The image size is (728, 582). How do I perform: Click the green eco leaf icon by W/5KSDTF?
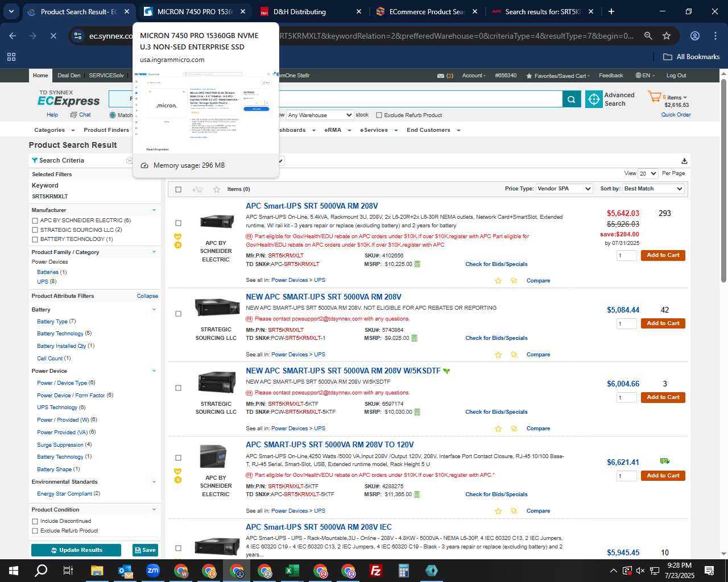coord(446,371)
